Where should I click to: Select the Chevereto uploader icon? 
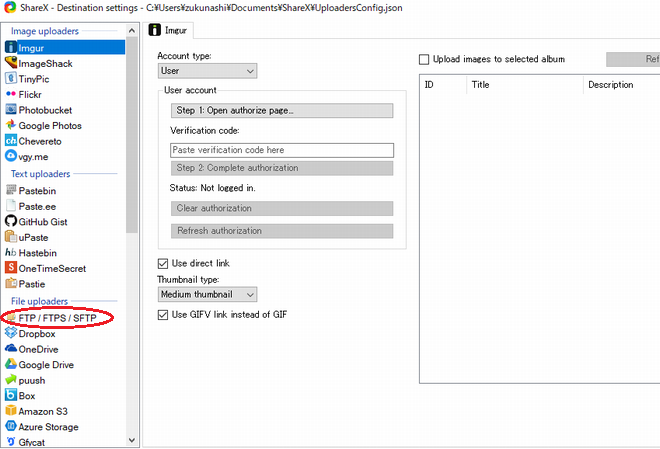point(11,141)
